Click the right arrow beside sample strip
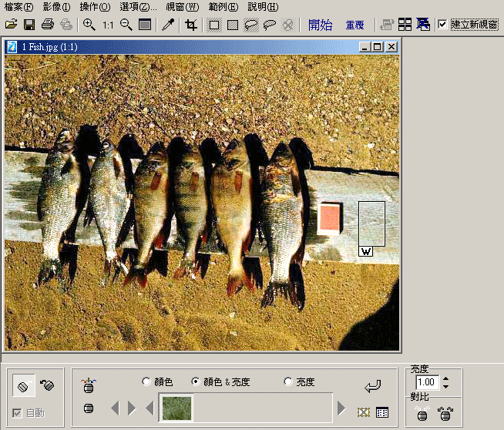Image resolution: width=504 pixels, height=430 pixels. (341, 408)
